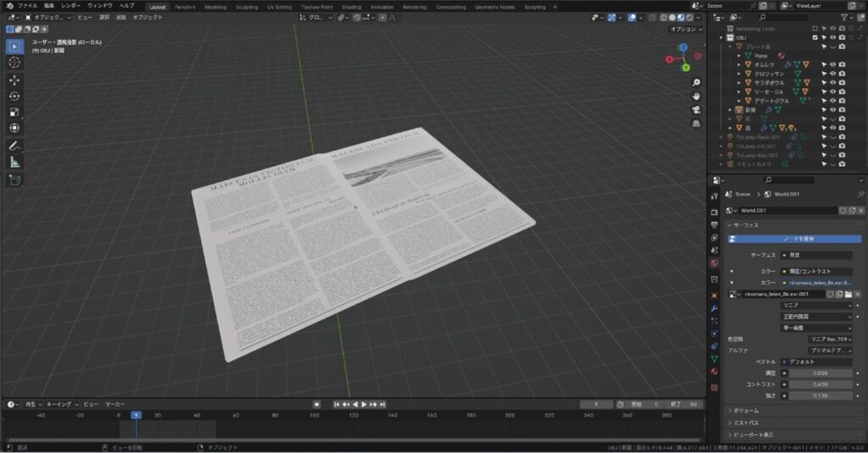
Task: Click the World.001 name field
Action: coord(788,211)
